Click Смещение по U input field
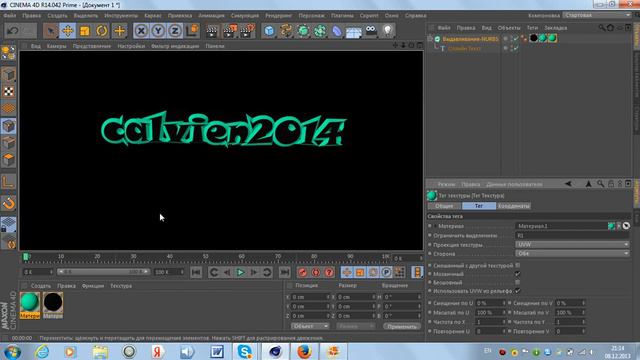640x360 pixels. [490, 303]
